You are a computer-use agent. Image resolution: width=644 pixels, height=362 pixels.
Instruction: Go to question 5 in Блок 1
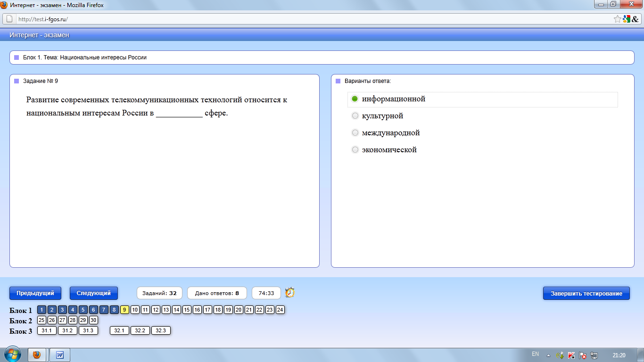(83, 310)
